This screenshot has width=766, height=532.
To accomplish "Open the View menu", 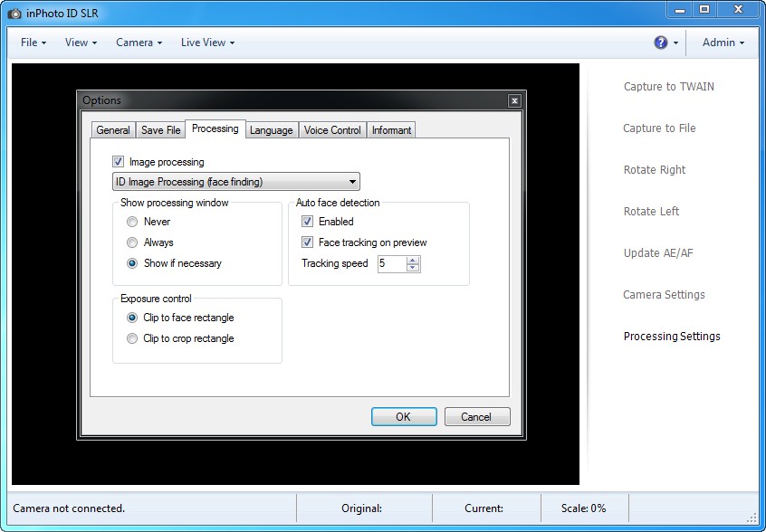I will 81,43.
